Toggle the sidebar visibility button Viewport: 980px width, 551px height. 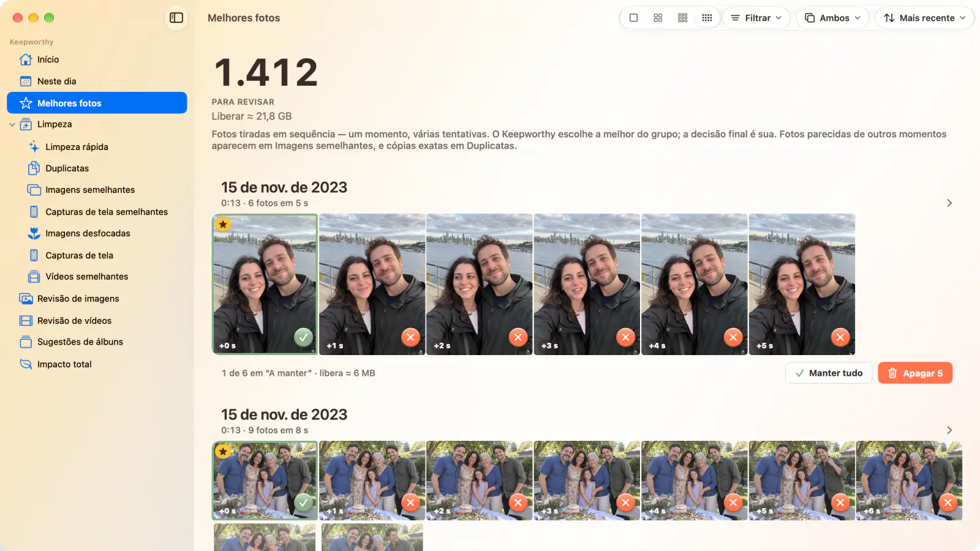pyautogui.click(x=176, y=18)
